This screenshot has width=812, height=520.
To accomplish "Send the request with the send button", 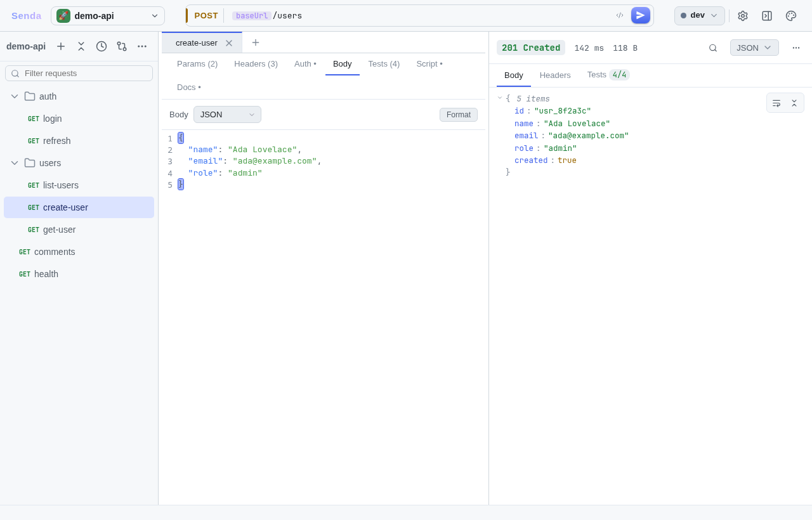I will 641,15.
